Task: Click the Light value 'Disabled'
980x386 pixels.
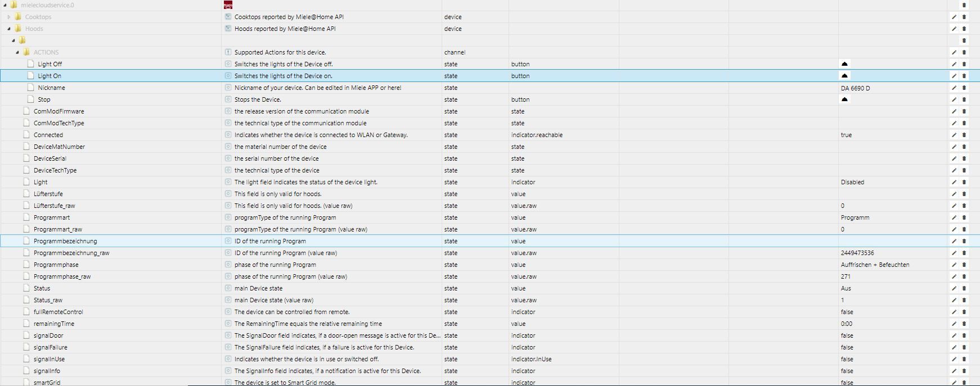Action: click(x=852, y=182)
